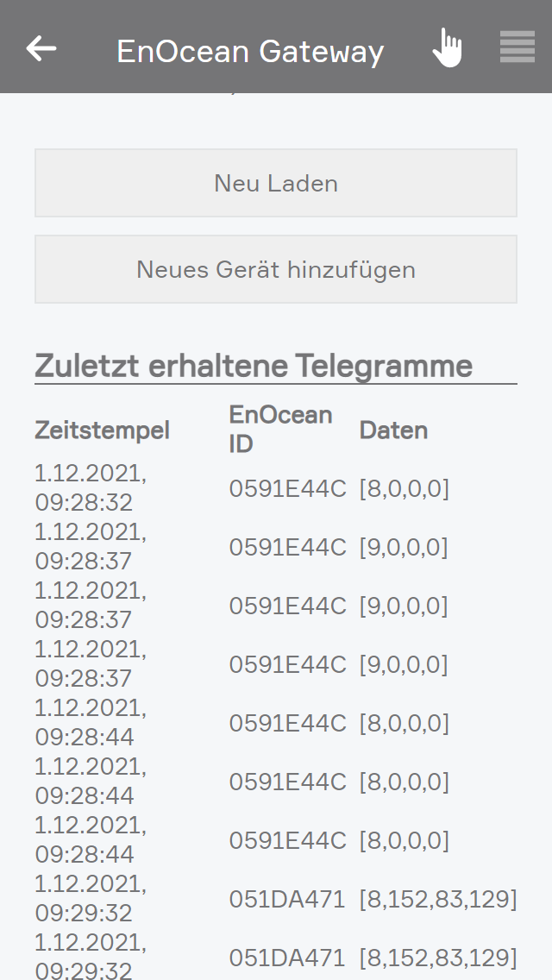The image size is (552, 980).
Task: Select the first [8,152,83,129] data entry
Action: (438, 900)
